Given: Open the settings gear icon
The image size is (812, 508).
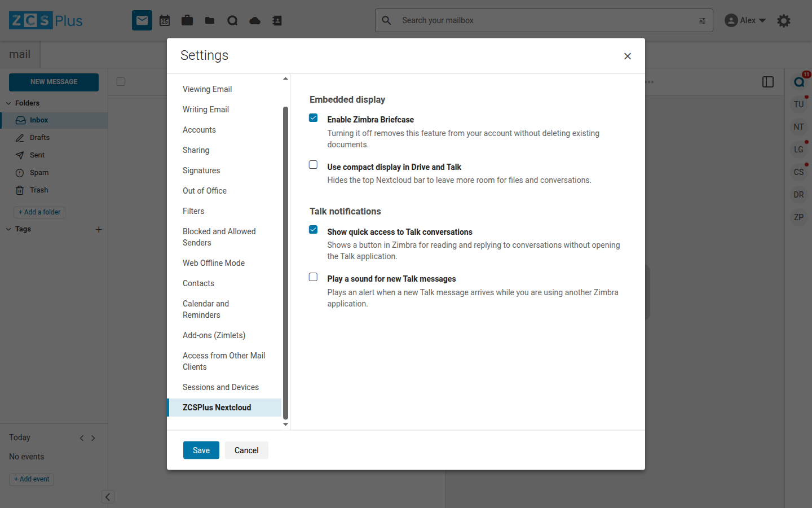Looking at the screenshot, I should click(x=784, y=21).
